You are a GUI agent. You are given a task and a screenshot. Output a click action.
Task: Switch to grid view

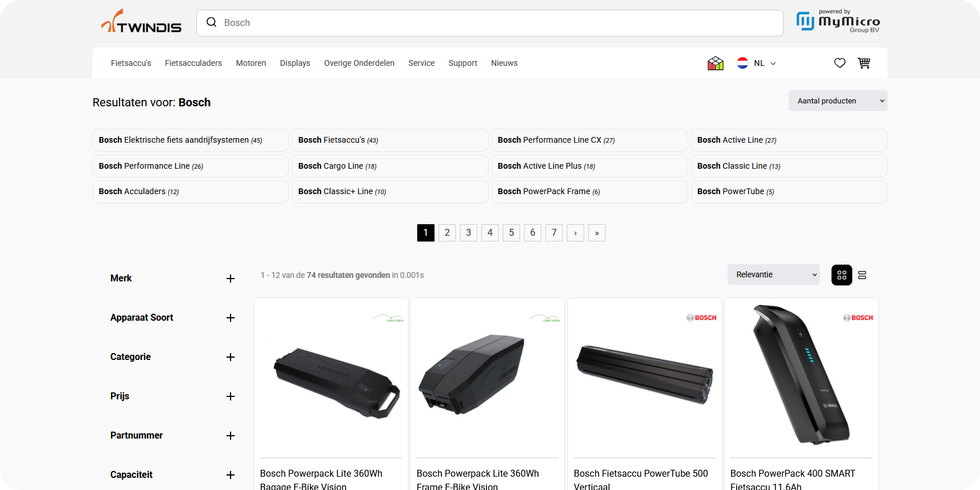(842, 275)
